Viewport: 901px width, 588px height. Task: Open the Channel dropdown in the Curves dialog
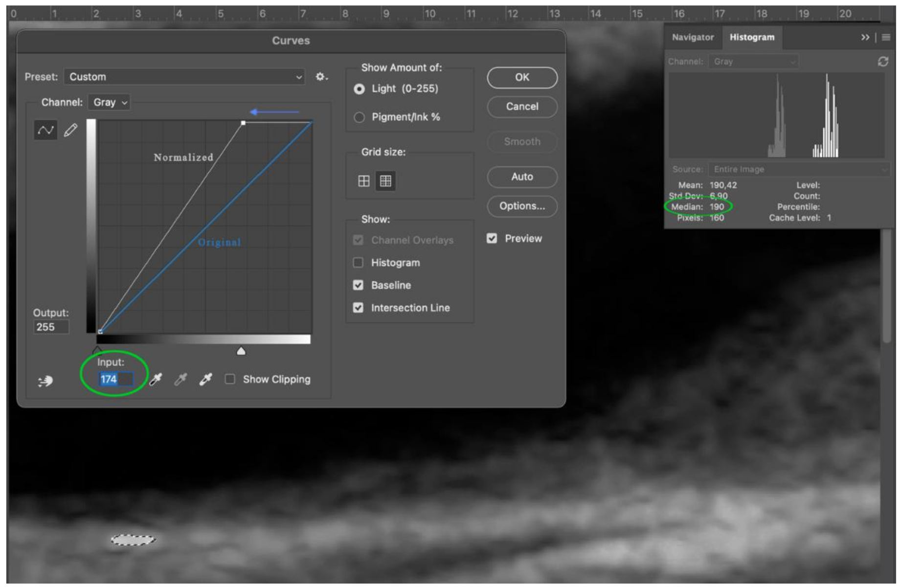110,103
